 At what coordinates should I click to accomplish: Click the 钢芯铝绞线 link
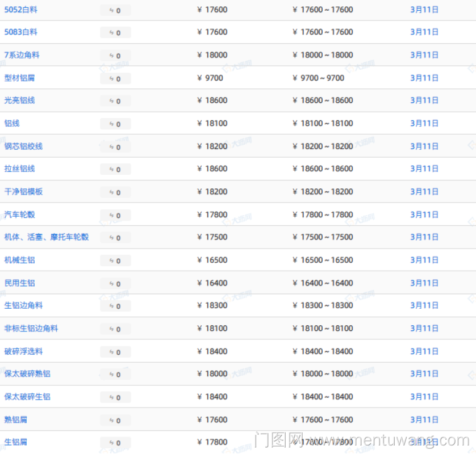23,146
